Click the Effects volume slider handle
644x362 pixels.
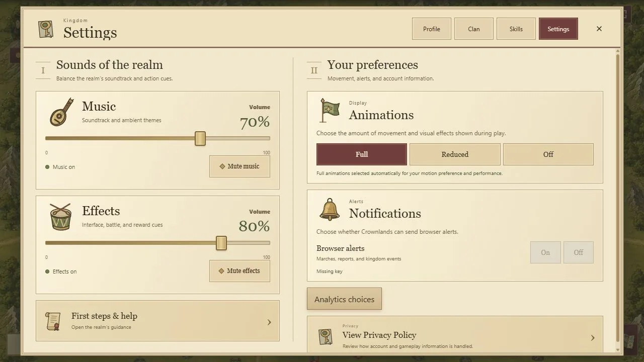pos(221,243)
